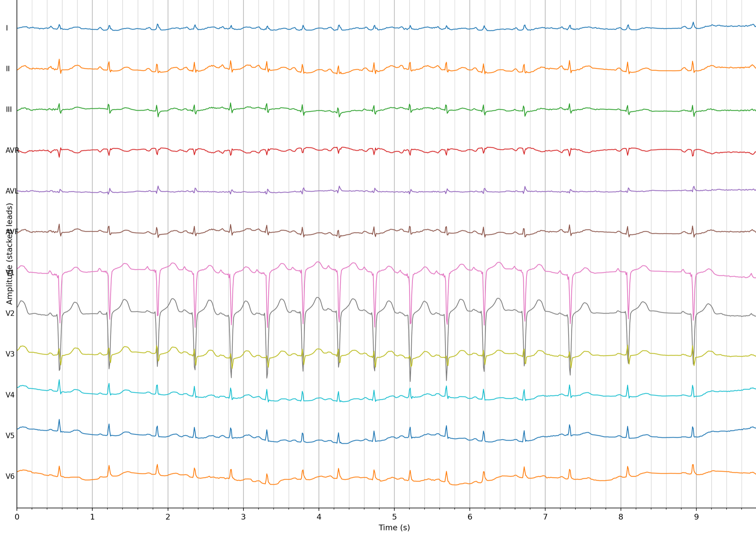The height and width of the screenshot is (537, 756).
Task: Click the V5 lead label
Action: [x=10, y=436]
